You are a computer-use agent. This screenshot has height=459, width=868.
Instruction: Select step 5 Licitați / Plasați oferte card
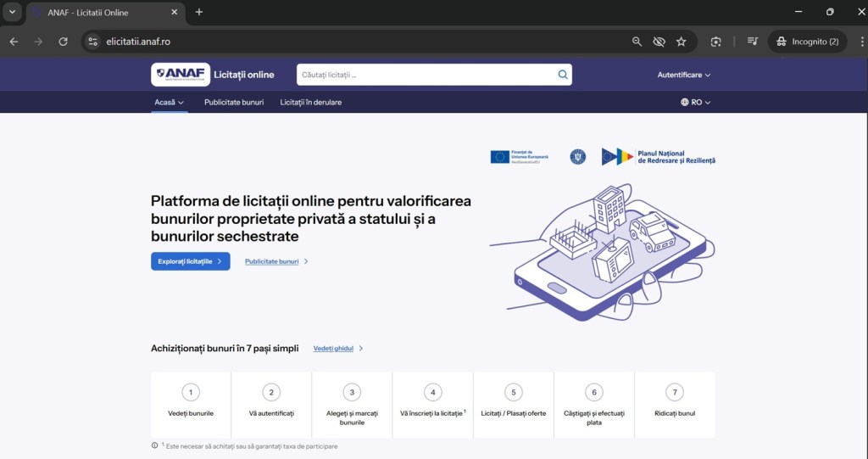pos(513,404)
